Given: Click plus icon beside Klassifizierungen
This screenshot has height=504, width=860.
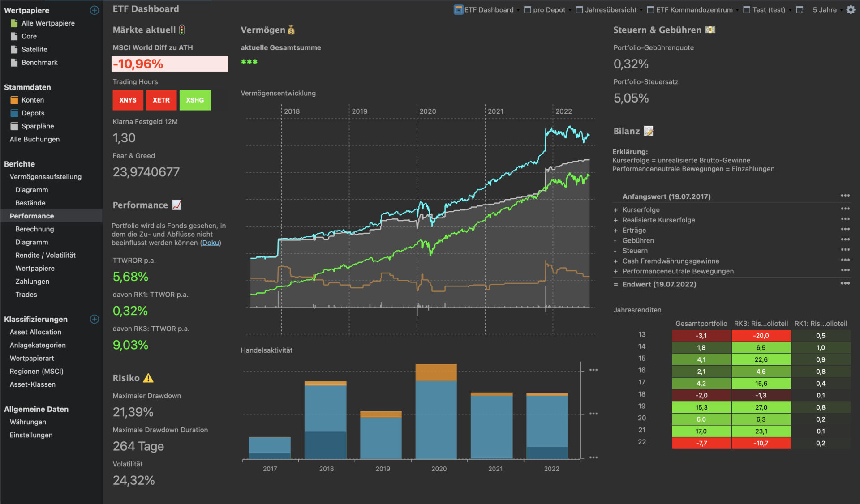Looking at the screenshot, I should tap(94, 319).
